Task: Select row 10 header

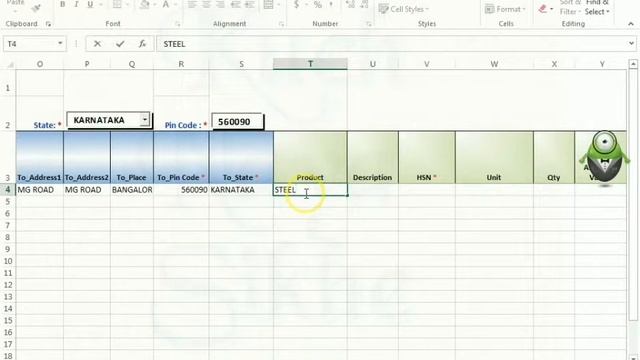Action: point(8,261)
